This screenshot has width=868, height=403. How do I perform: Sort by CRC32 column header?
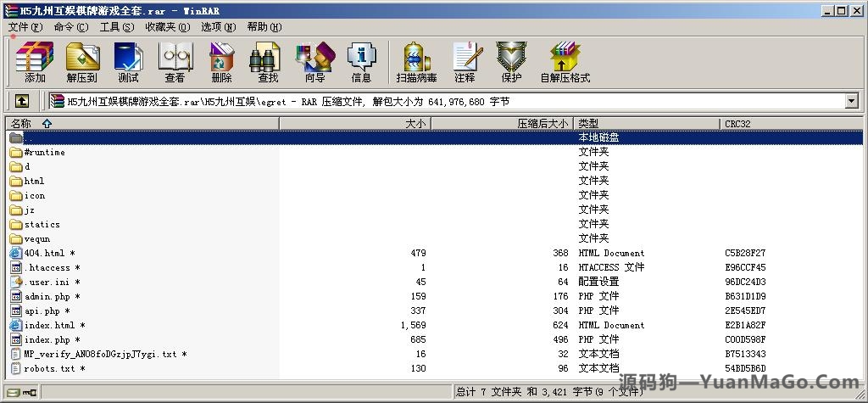[792, 123]
